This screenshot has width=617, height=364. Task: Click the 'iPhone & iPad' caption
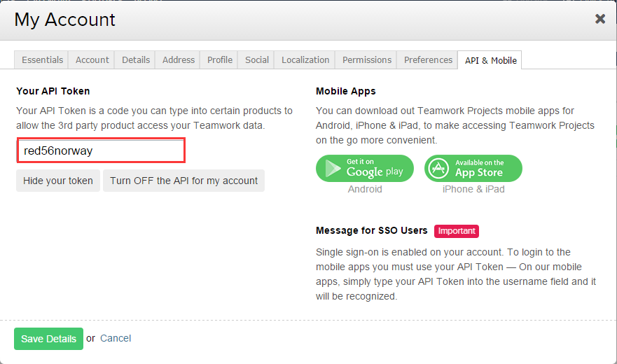point(473,189)
